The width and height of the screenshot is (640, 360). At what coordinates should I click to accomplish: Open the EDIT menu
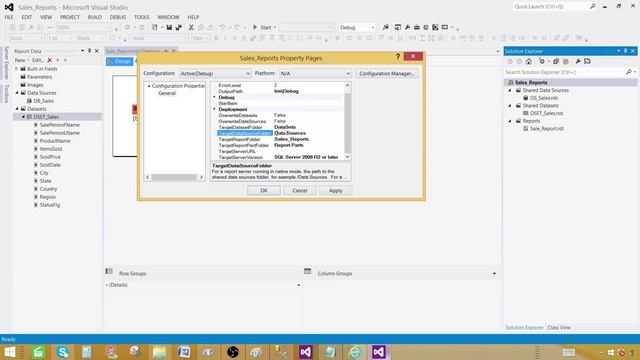point(27,17)
